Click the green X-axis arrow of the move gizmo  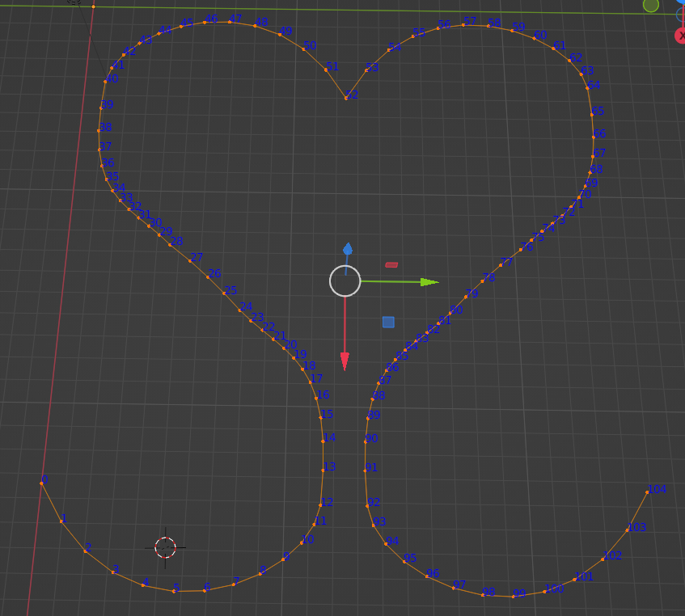pos(427,282)
